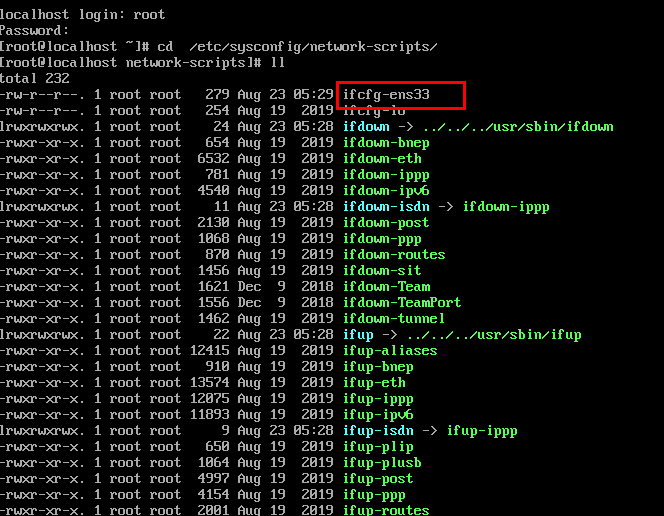Select the ifup-aliases file name
The height and width of the screenshot is (516, 664).
point(390,351)
